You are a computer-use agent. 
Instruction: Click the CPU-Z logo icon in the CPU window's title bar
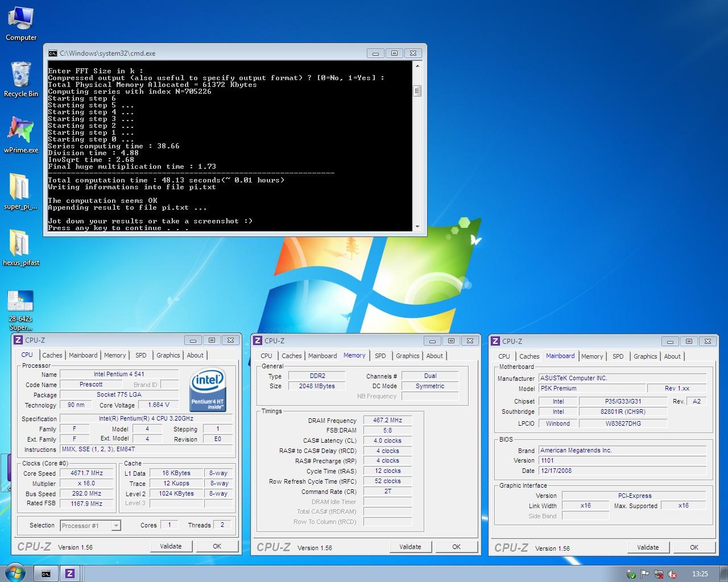[18, 340]
